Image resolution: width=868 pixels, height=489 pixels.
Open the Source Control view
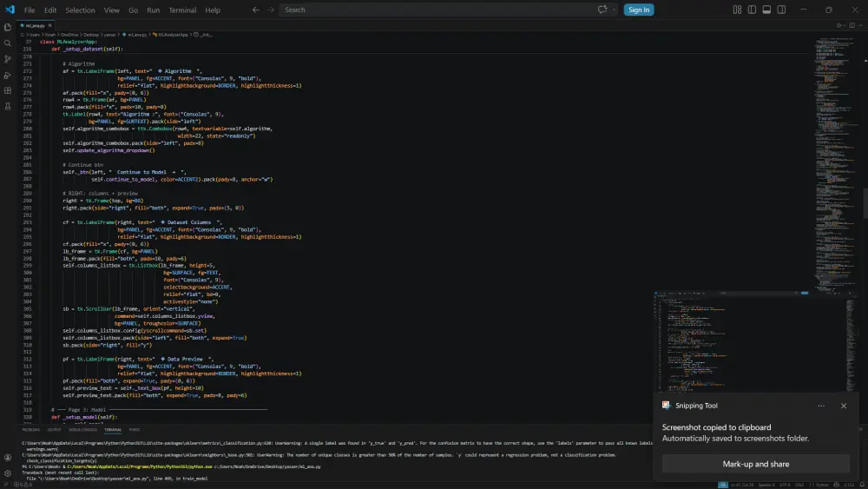(x=8, y=59)
